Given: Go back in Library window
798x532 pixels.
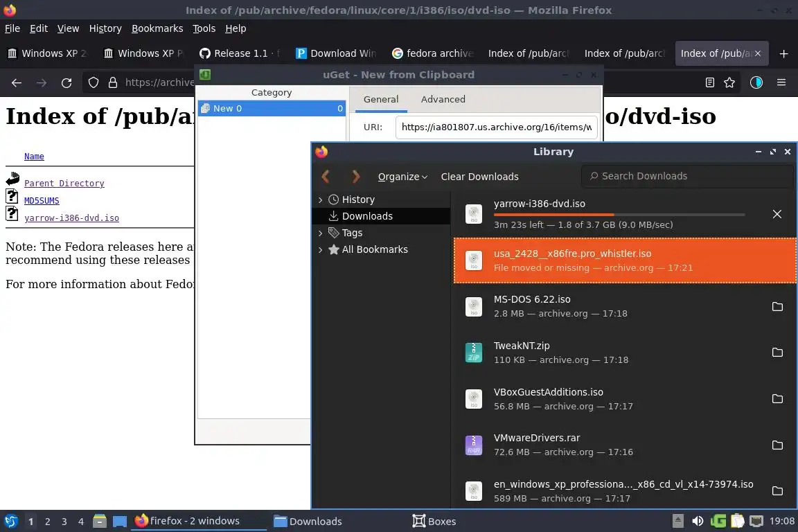Looking at the screenshot, I should [x=326, y=177].
